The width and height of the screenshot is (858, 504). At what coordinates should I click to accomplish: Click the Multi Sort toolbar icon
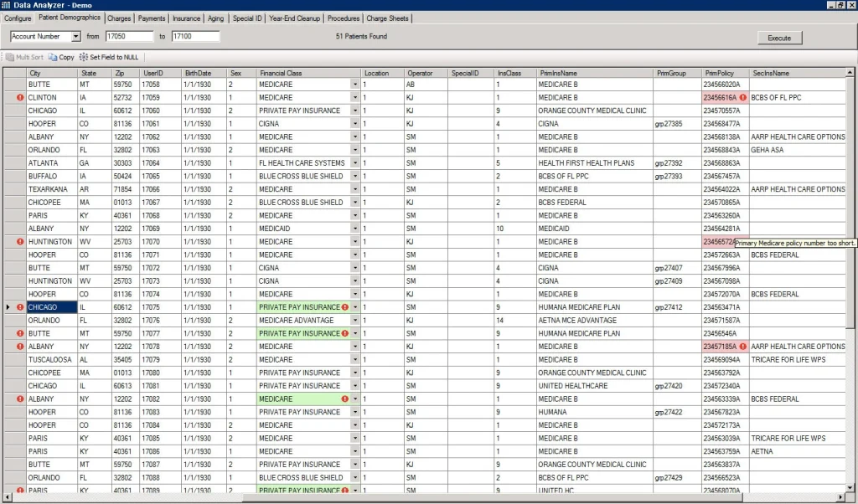[x=10, y=57]
